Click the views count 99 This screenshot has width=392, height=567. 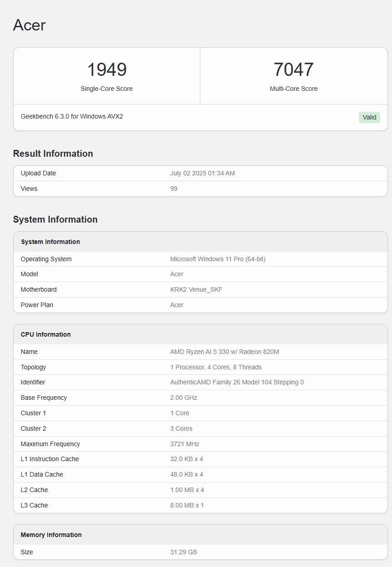[174, 189]
